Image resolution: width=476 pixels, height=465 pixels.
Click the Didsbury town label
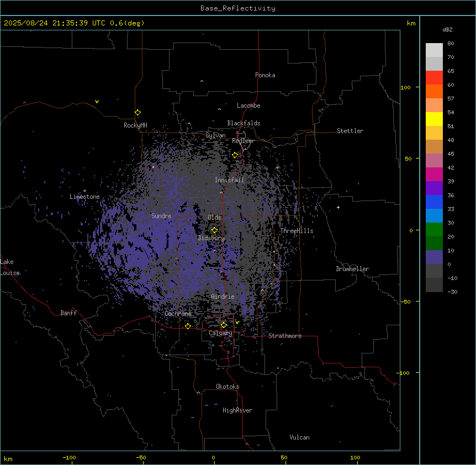click(211, 238)
